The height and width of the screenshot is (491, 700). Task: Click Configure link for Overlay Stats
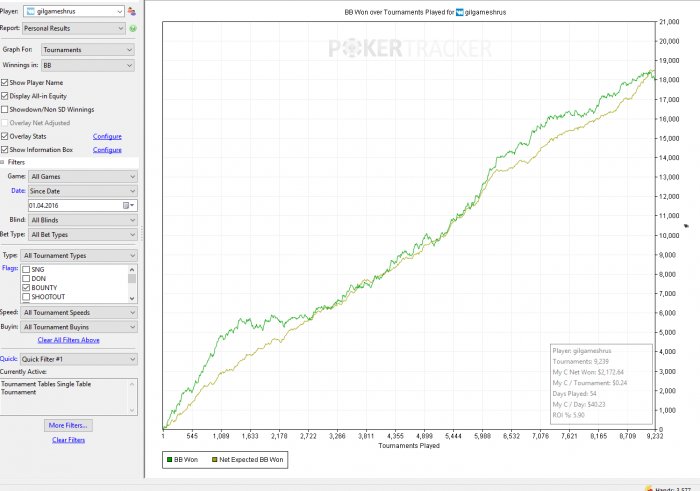pos(107,136)
